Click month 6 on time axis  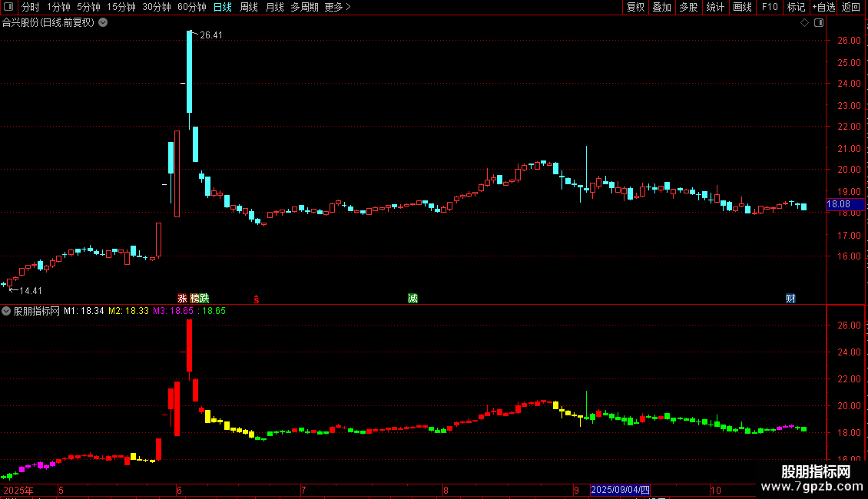pyautogui.click(x=179, y=490)
